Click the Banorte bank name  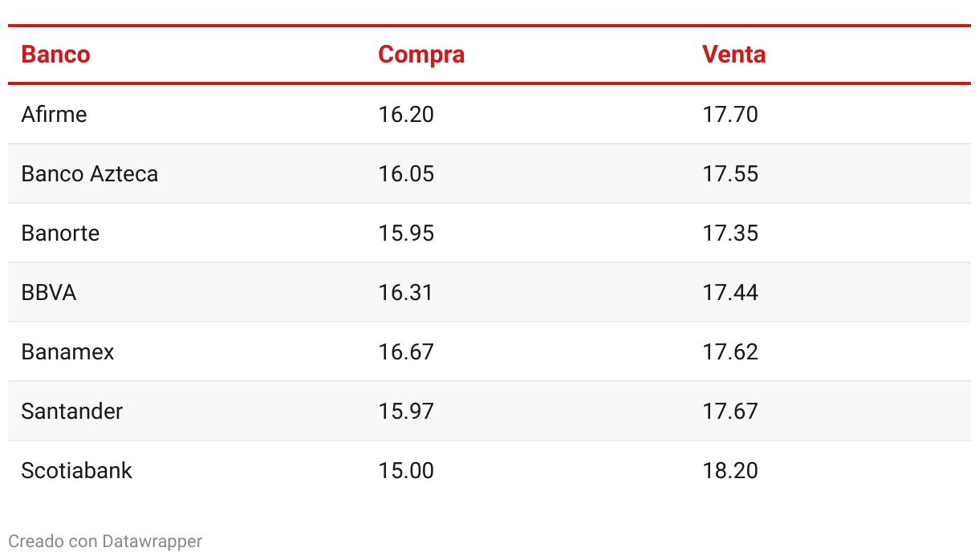(60, 233)
